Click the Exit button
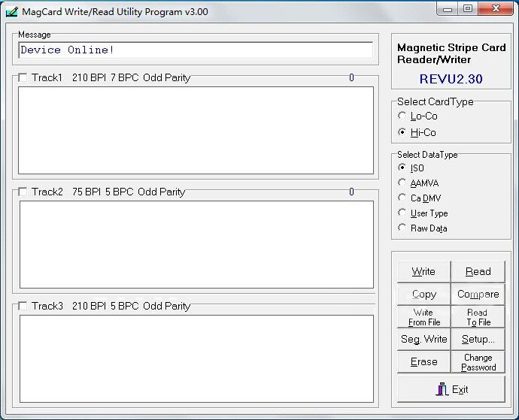The height and width of the screenshot is (420, 519). [x=451, y=389]
